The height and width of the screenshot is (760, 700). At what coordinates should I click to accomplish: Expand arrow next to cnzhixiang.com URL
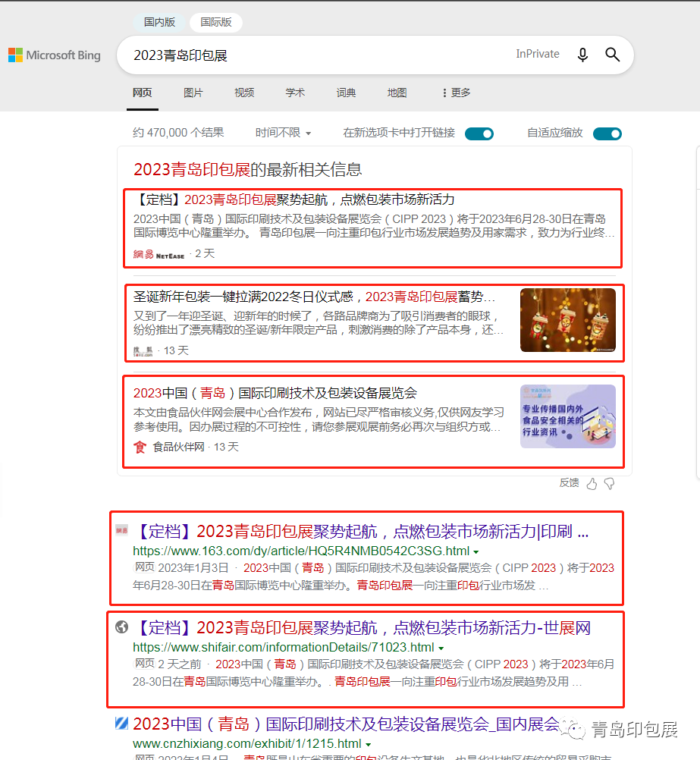pyautogui.click(x=369, y=745)
